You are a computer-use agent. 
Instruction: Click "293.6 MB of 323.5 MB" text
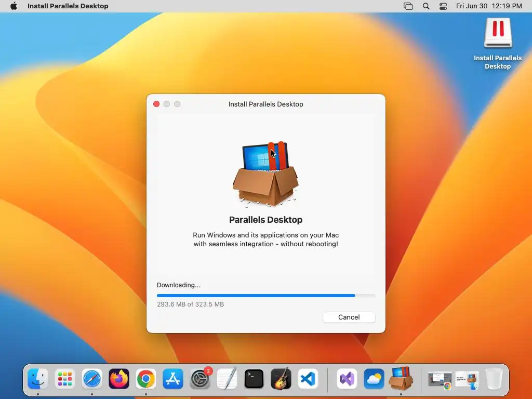point(190,304)
